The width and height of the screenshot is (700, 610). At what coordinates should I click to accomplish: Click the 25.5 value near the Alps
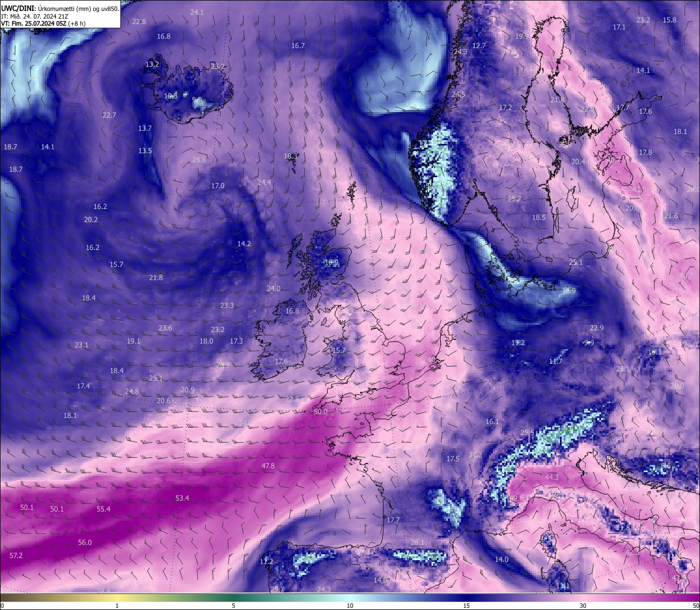527,433
